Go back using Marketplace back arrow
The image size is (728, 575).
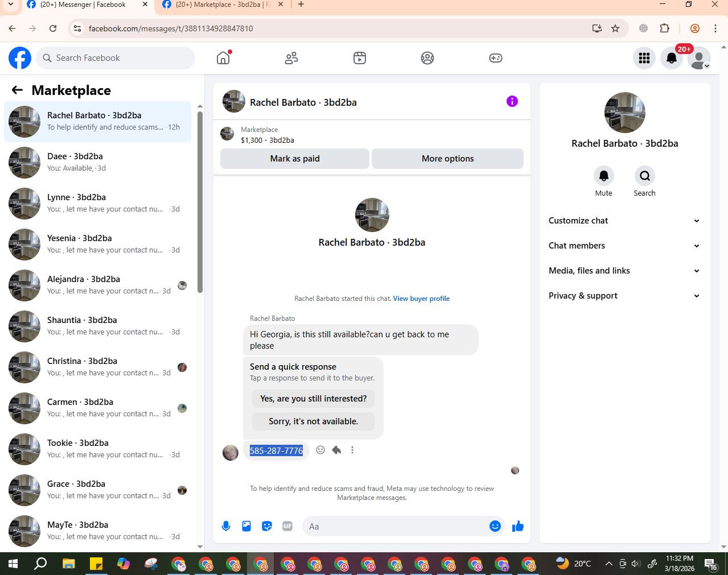tap(17, 90)
